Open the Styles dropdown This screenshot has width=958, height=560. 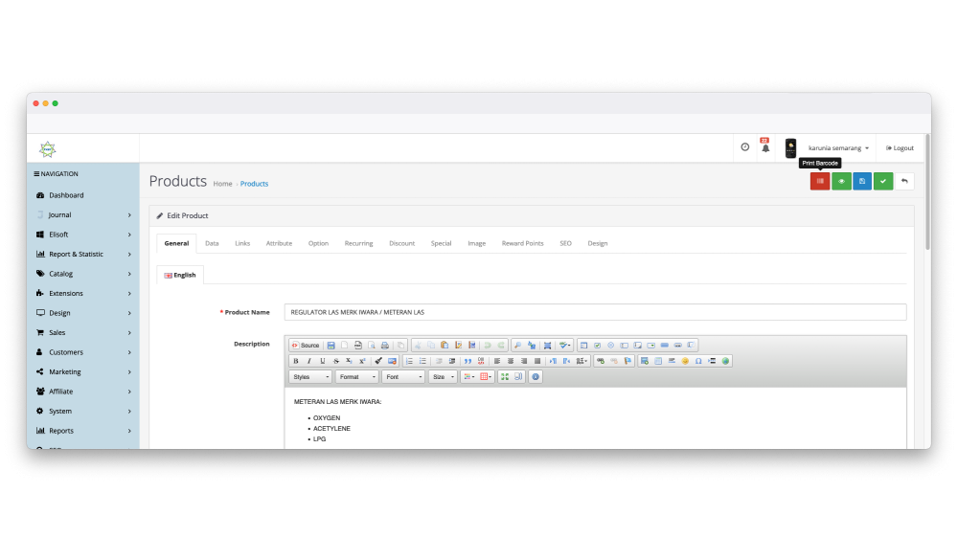[309, 377]
